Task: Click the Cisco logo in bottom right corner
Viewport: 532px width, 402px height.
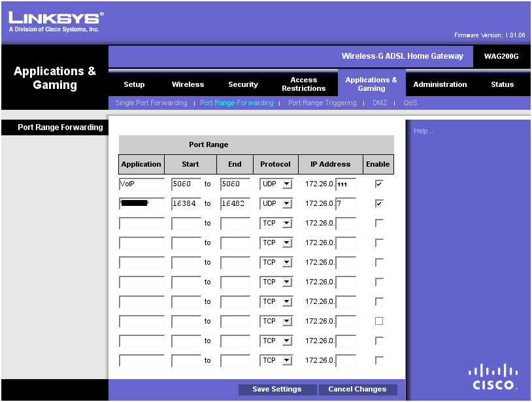Action: [x=493, y=375]
